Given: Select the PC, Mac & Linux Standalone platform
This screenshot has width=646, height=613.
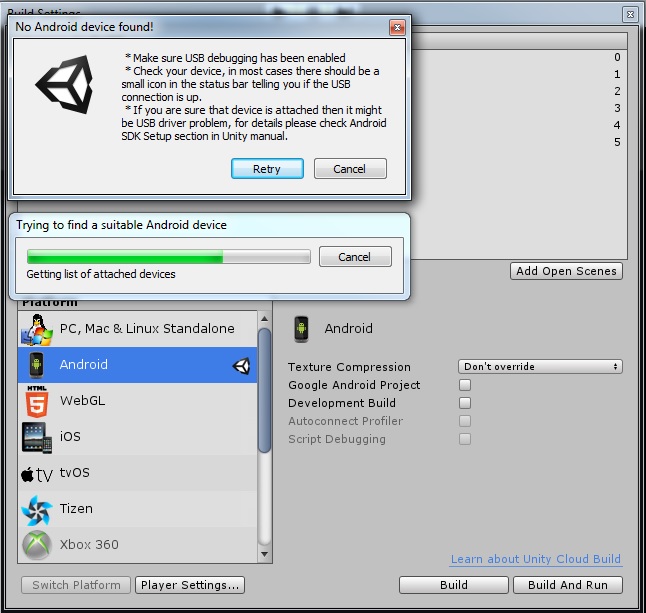Looking at the screenshot, I should coord(138,329).
